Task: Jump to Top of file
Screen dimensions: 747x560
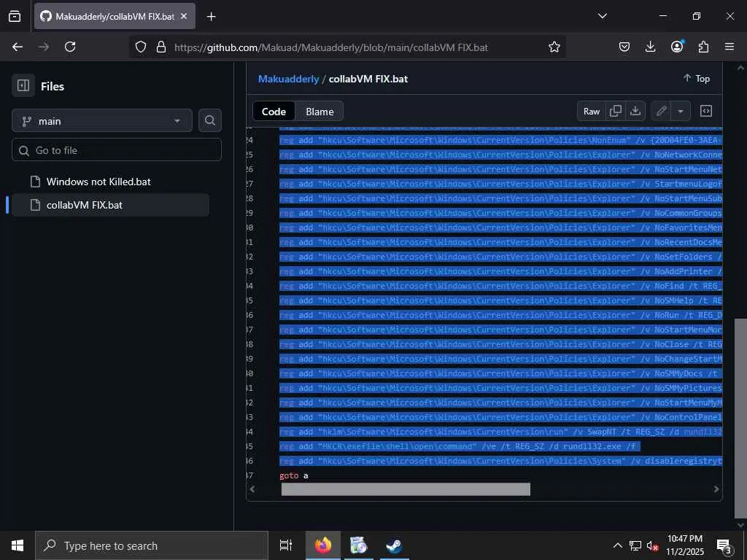Action: click(696, 78)
